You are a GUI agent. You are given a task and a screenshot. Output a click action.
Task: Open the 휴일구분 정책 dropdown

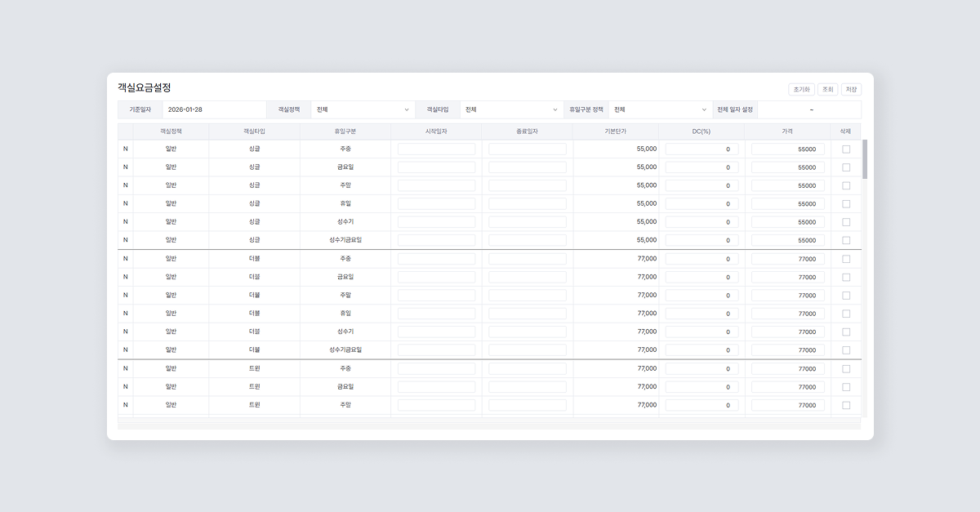point(660,109)
